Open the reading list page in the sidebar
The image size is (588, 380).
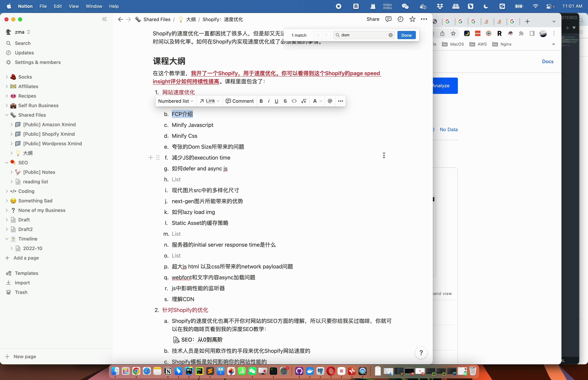(x=36, y=182)
